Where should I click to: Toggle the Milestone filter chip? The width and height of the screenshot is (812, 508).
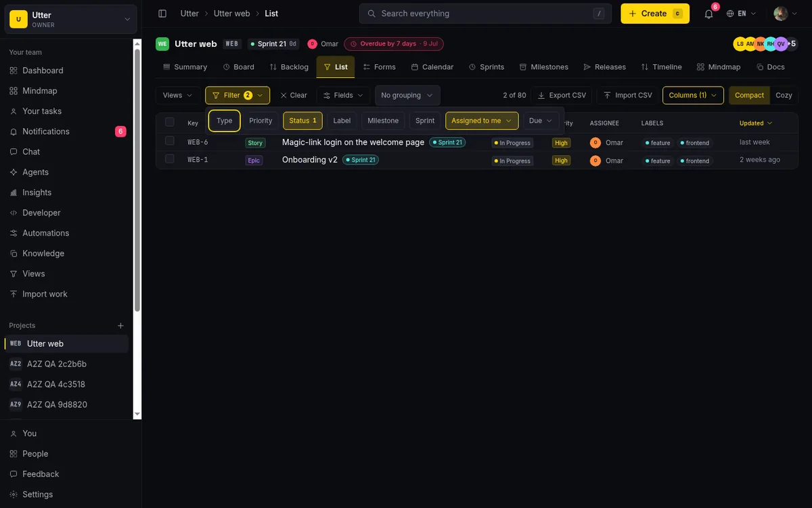coord(383,121)
